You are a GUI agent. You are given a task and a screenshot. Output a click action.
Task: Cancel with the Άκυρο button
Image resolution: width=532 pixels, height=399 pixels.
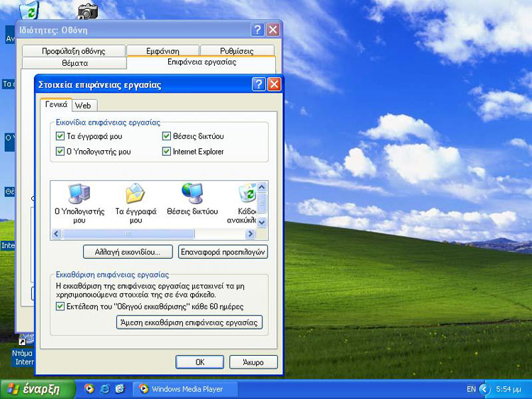(x=253, y=362)
